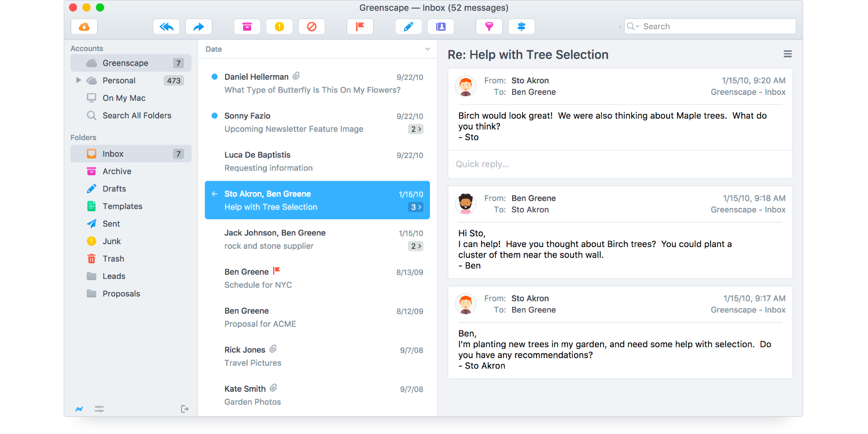Toggle the blue activity icon at the sidebar bottom
Viewport: 868px width, 434px height.
click(79, 409)
